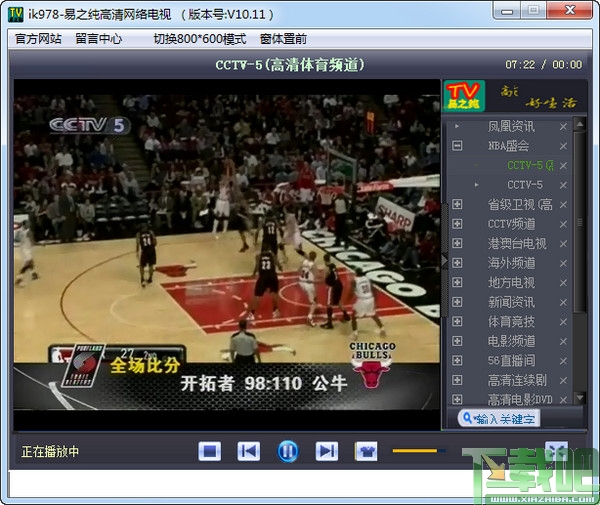Expand the 地方电视 category

(457, 282)
